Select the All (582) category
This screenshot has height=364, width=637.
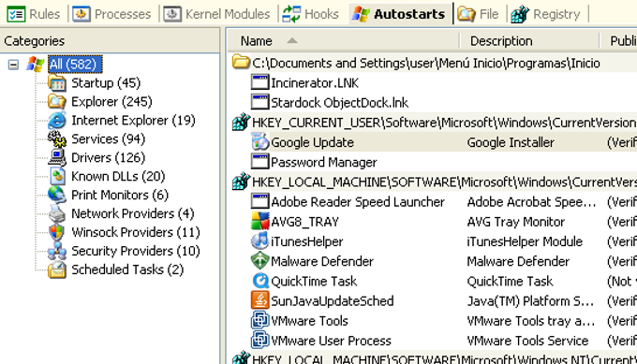click(75, 65)
